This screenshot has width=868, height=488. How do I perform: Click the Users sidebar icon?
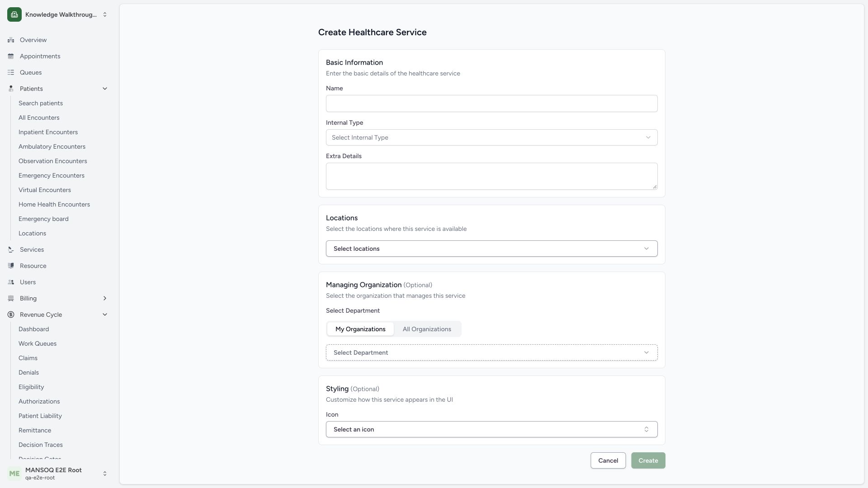[11, 282]
